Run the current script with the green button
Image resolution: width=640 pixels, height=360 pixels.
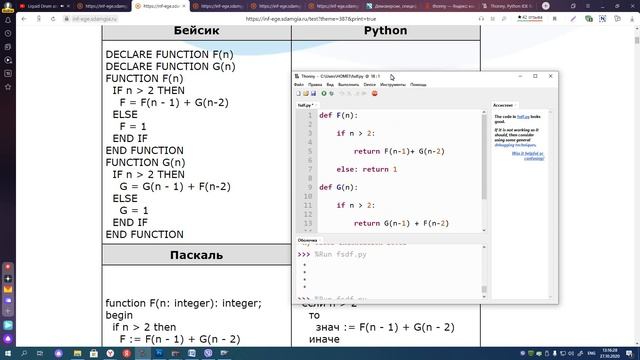tap(324, 93)
